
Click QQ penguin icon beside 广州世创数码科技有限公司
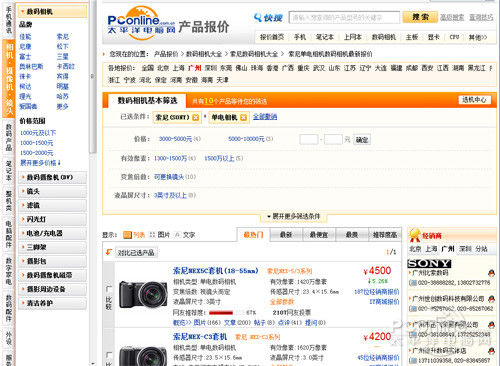[x=491, y=299]
